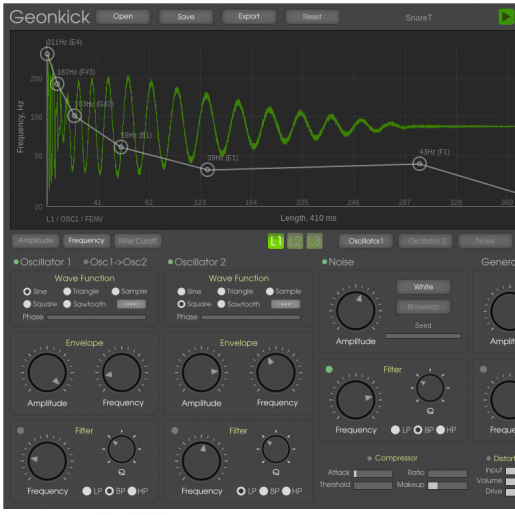
Task: Click the Save button
Action: (186, 17)
